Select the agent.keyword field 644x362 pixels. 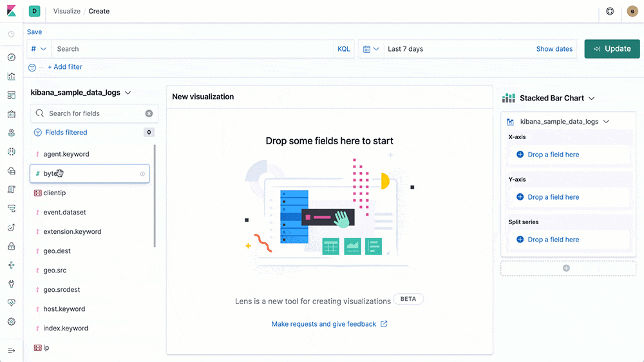66,155
